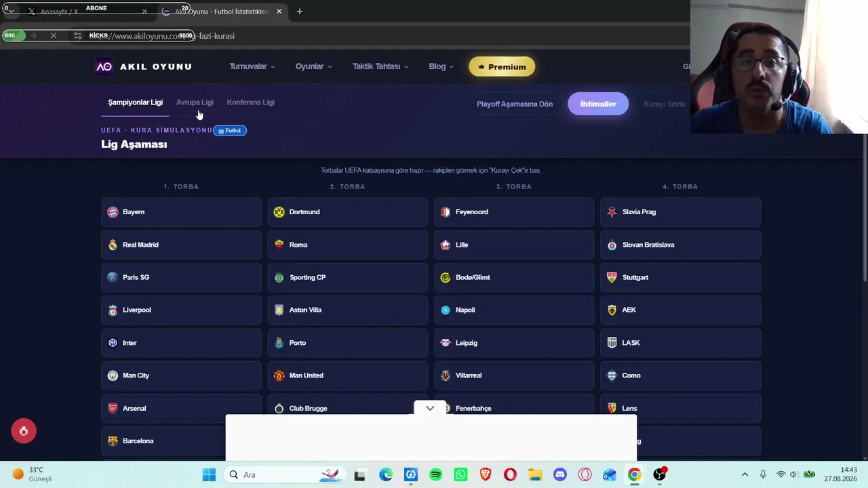Select the LASK team card
The width and height of the screenshot is (868, 488).
tap(681, 343)
